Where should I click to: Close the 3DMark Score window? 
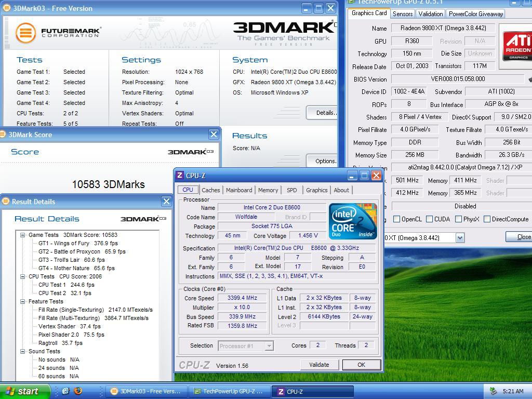pyautogui.click(x=214, y=135)
